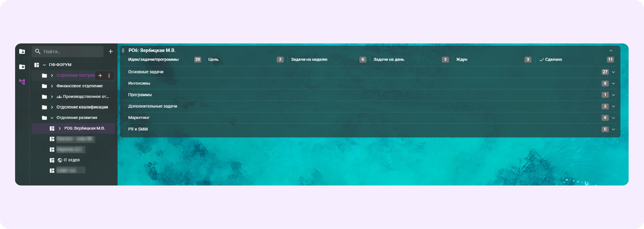The width and height of the screenshot is (644, 229).
Task: Open the Интенсивы section row
Action: click(x=139, y=83)
